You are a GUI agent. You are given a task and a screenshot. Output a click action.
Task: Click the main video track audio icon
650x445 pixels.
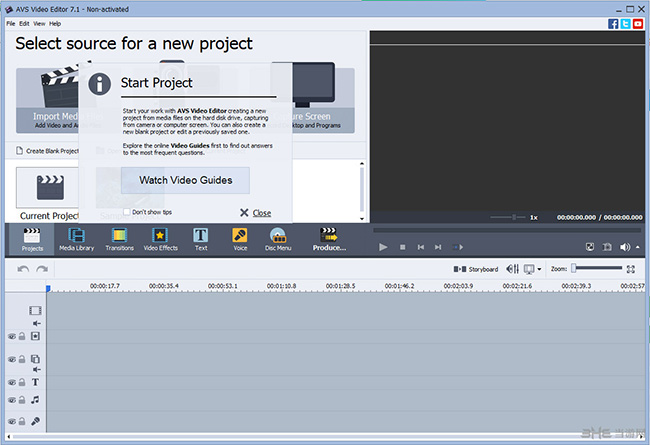(x=37, y=323)
